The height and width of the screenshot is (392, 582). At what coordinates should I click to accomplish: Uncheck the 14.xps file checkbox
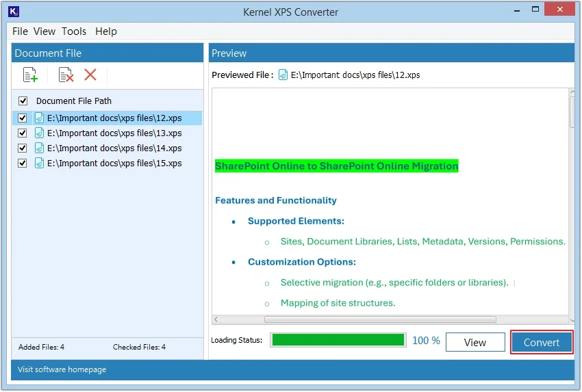click(x=23, y=148)
